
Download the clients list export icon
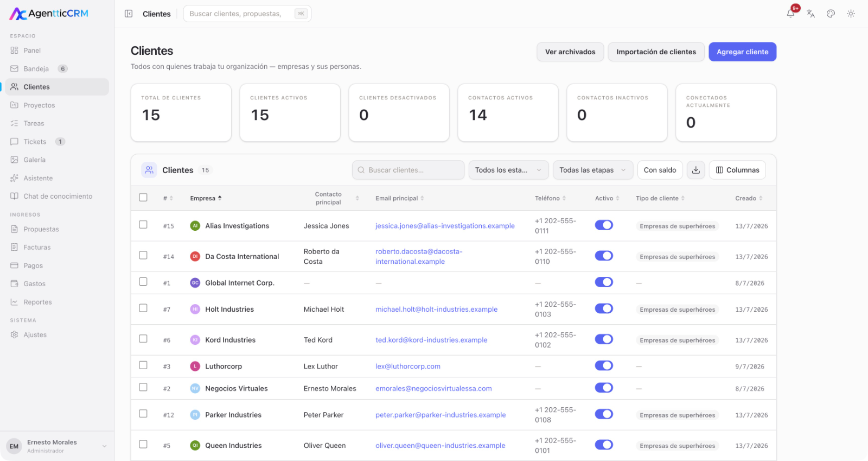[x=696, y=170]
